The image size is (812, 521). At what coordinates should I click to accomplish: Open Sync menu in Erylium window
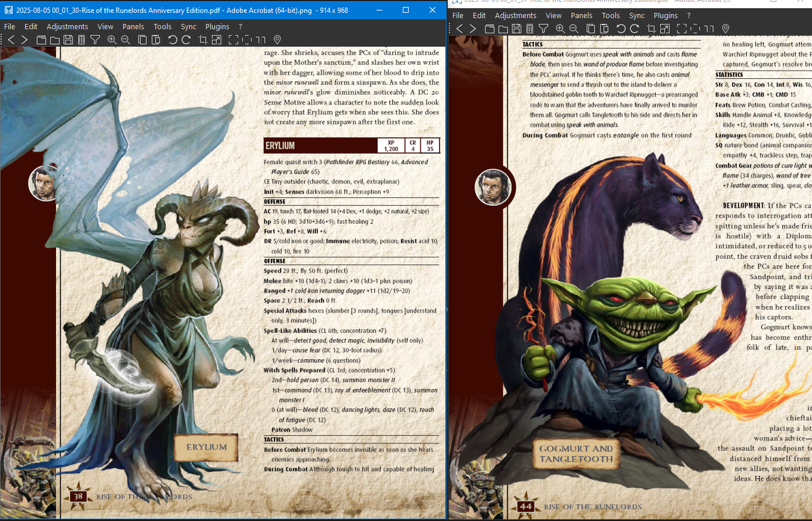pyautogui.click(x=189, y=26)
